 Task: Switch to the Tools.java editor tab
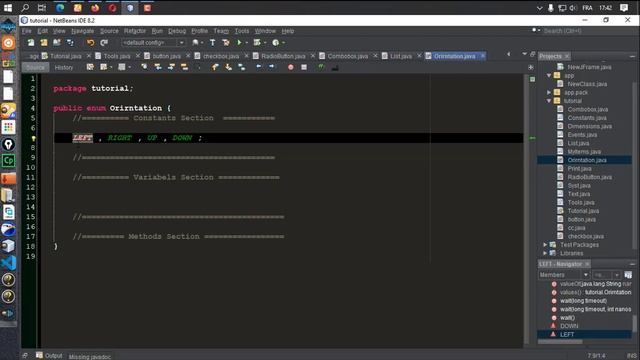(x=116, y=56)
